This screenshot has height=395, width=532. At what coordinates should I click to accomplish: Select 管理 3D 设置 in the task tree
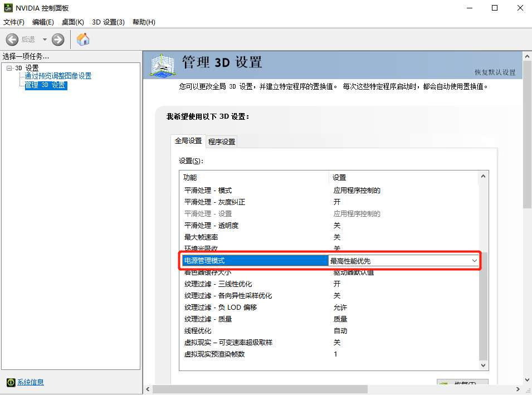46,85
